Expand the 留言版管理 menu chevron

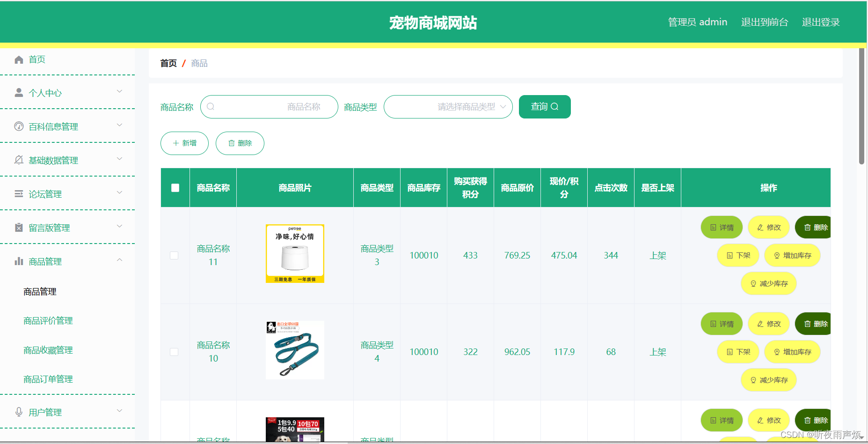coord(119,226)
